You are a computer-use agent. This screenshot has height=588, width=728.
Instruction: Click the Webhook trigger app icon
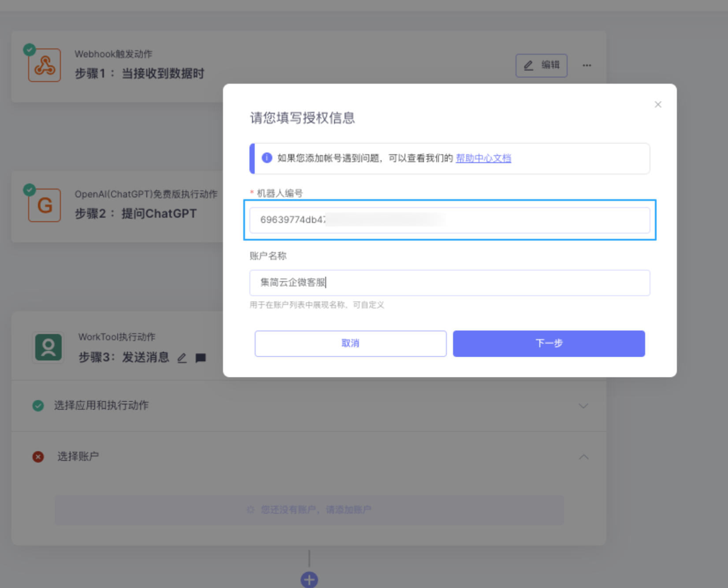(44, 65)
